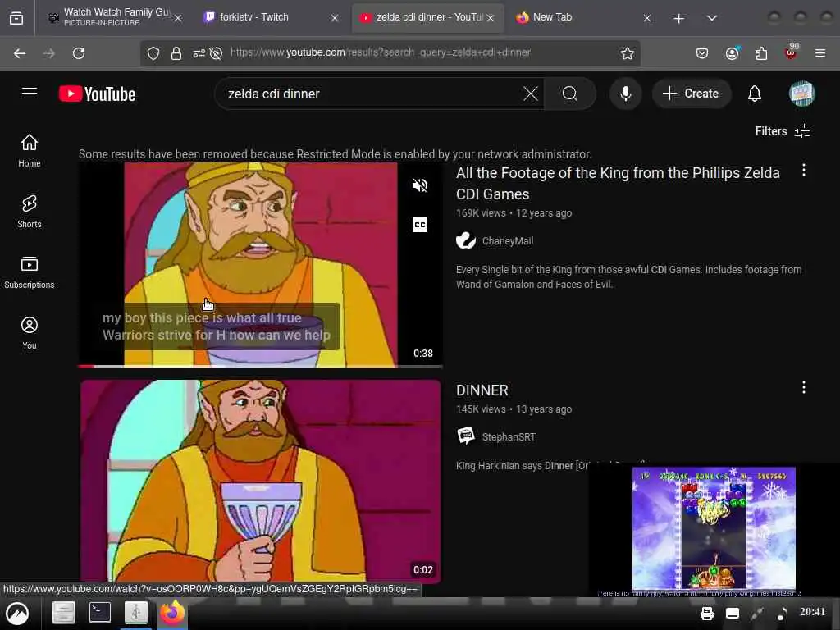The image size is (840, 630).
Task: Open the video titled DINNER
Action: pos(482,390)
